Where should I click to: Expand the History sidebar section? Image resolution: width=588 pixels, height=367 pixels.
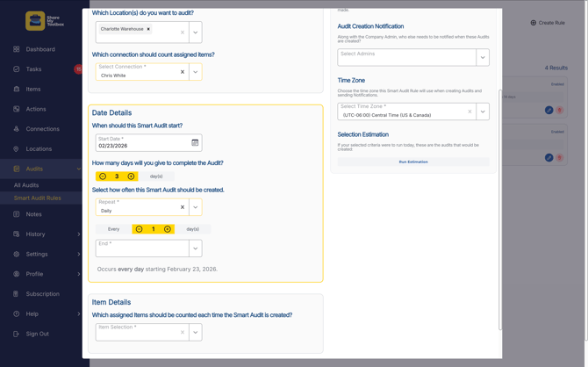click(79, 234)
